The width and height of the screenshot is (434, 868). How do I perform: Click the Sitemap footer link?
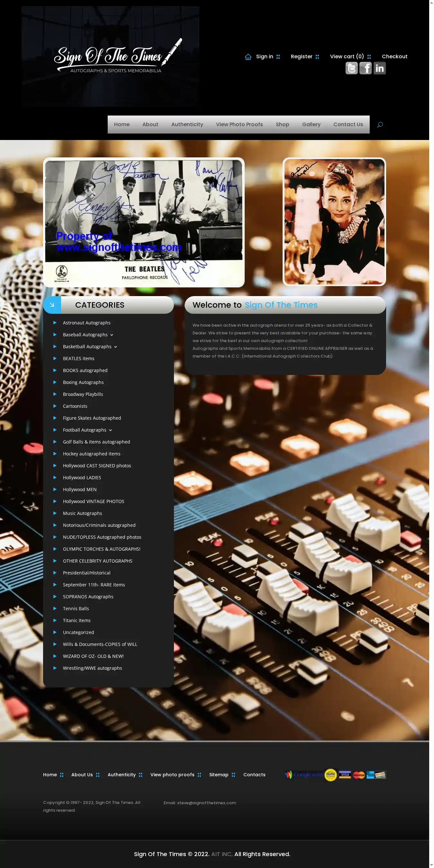[x=219, y=775]
